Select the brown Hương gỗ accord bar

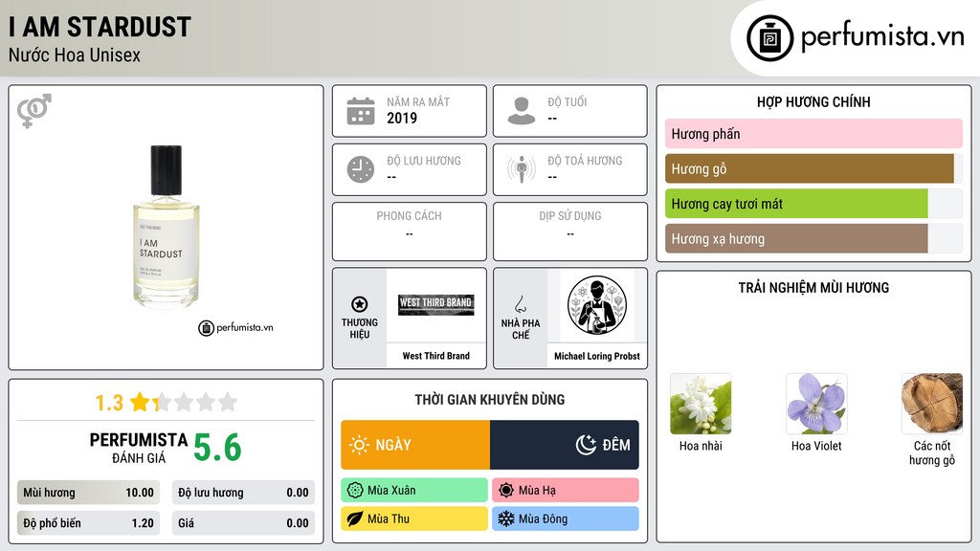tap(813, 168)
